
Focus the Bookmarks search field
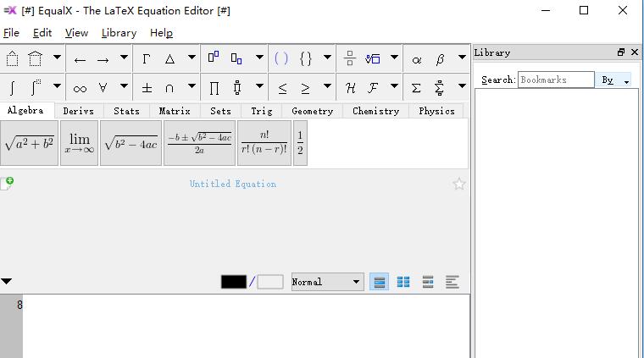tap(556, 80)
